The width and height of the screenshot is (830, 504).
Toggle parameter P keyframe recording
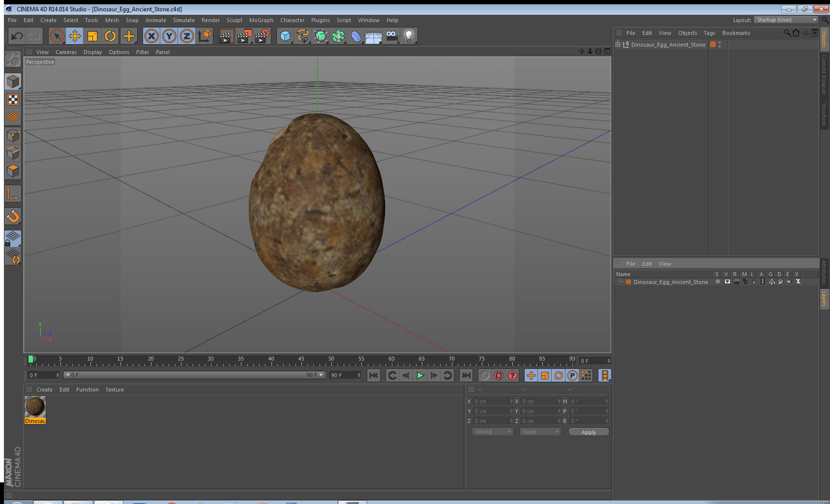tap(572, 375)
